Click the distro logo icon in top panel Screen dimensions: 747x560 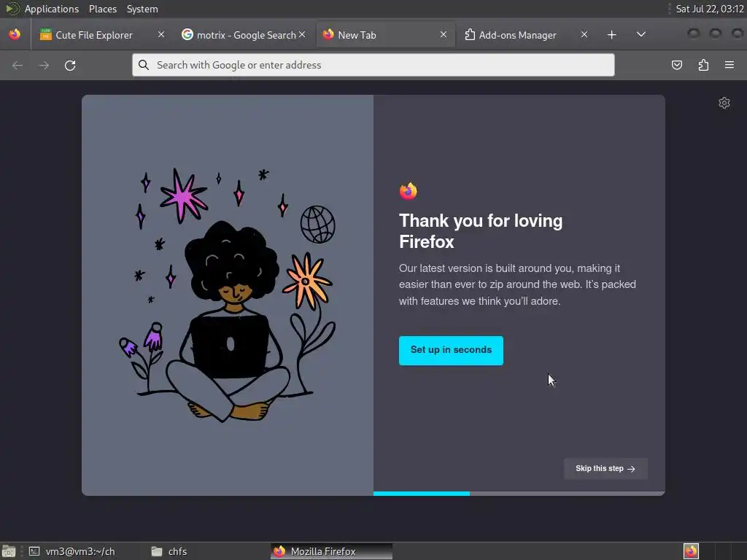12,9
